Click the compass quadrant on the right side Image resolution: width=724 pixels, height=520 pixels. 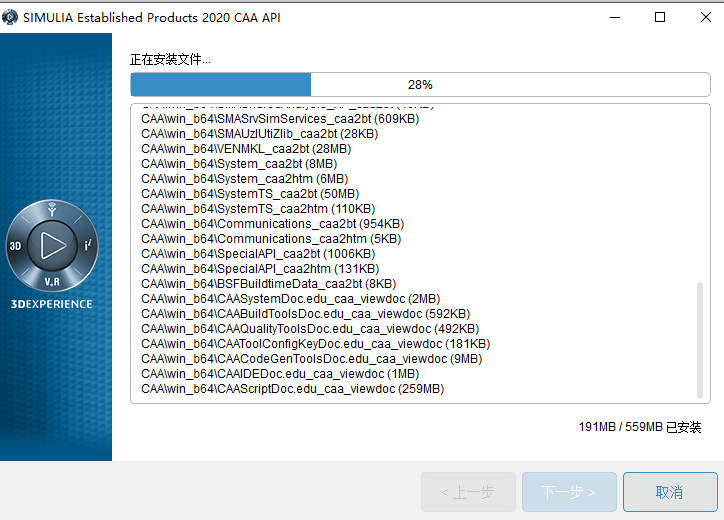(x=88, y=245)
